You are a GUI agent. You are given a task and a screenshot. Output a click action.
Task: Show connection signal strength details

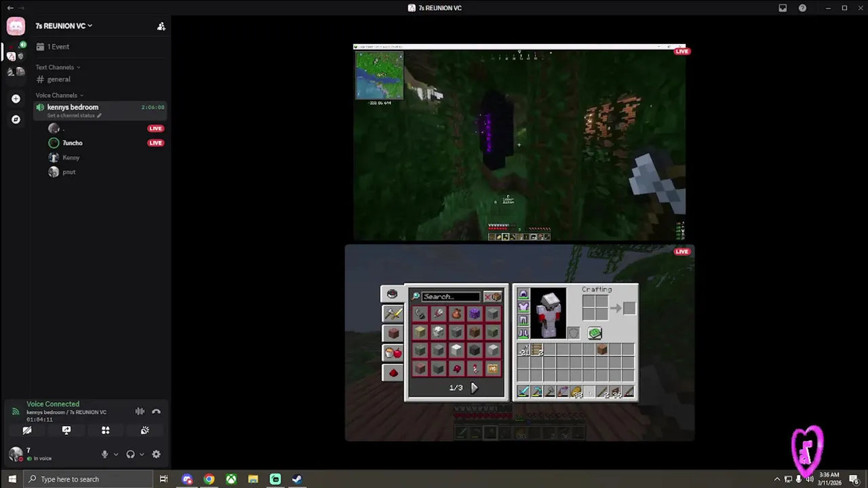(x=16, y=411)
